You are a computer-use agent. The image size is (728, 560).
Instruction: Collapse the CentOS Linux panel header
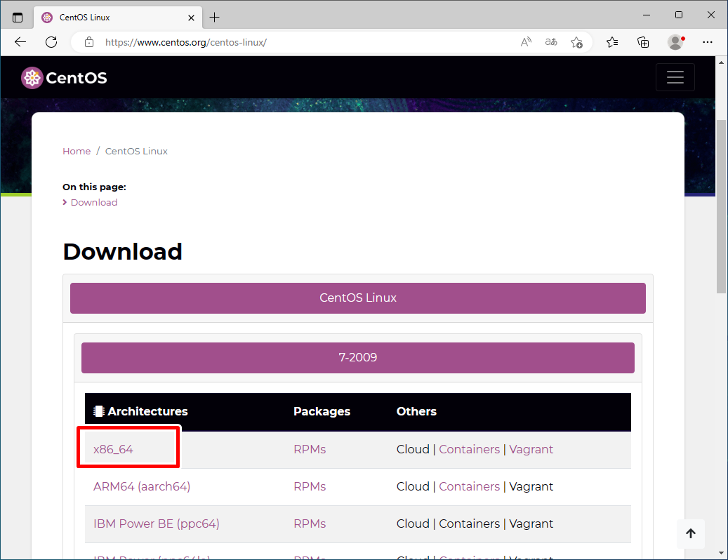pyautogui.click(x=357, y=298)
